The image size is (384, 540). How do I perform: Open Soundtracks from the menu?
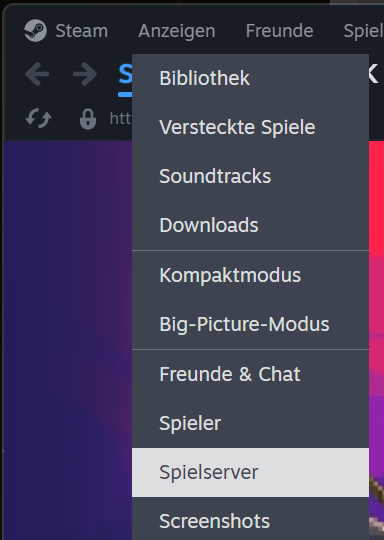pos(250,176)
